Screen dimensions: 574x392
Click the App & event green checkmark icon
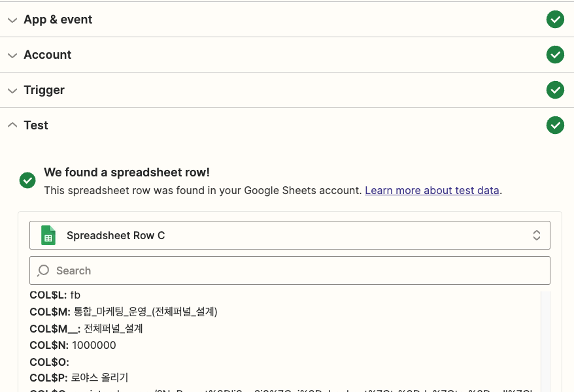(555, 20)
